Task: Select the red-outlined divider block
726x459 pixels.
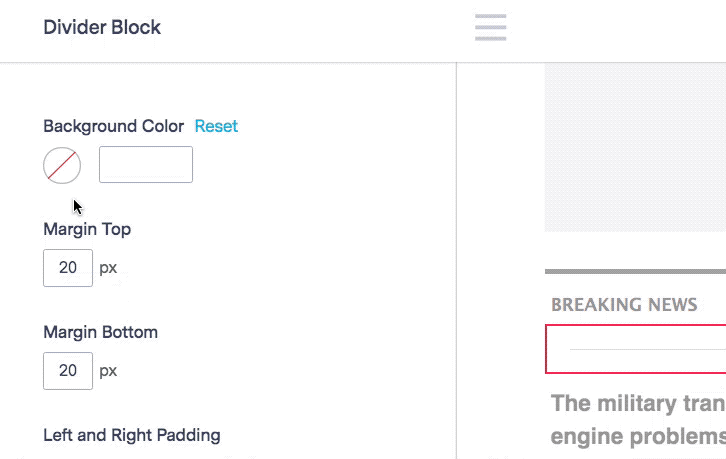Action: tap(636, 349)
